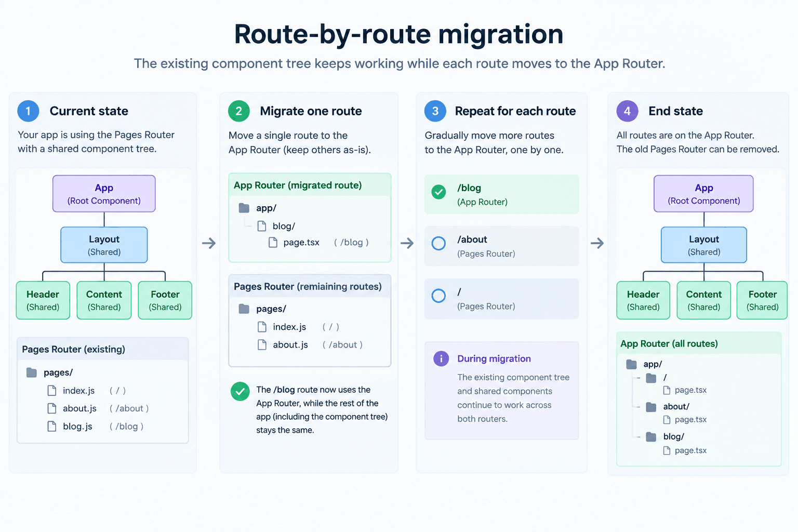
Task: Click the Pages Router (existing) panel header
Action: coord(103,349)
